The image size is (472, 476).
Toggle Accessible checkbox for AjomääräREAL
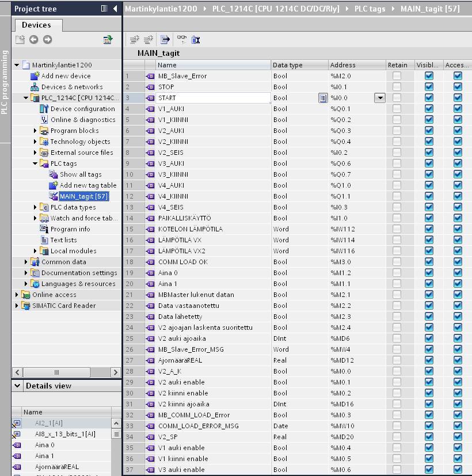click(458, 360)
